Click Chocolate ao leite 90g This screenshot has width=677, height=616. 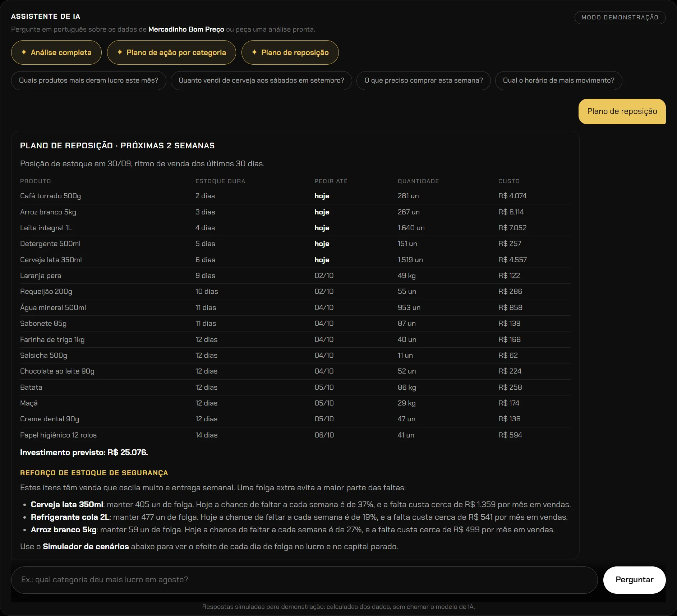point(57,371)
